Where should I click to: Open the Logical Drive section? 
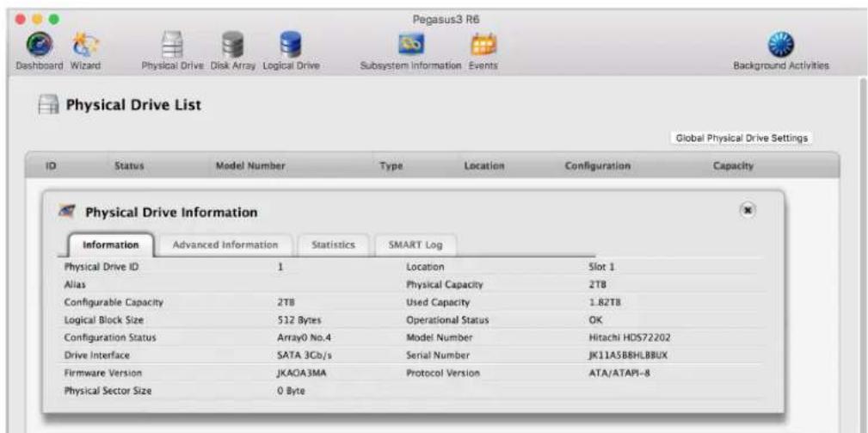click(291, 51)
